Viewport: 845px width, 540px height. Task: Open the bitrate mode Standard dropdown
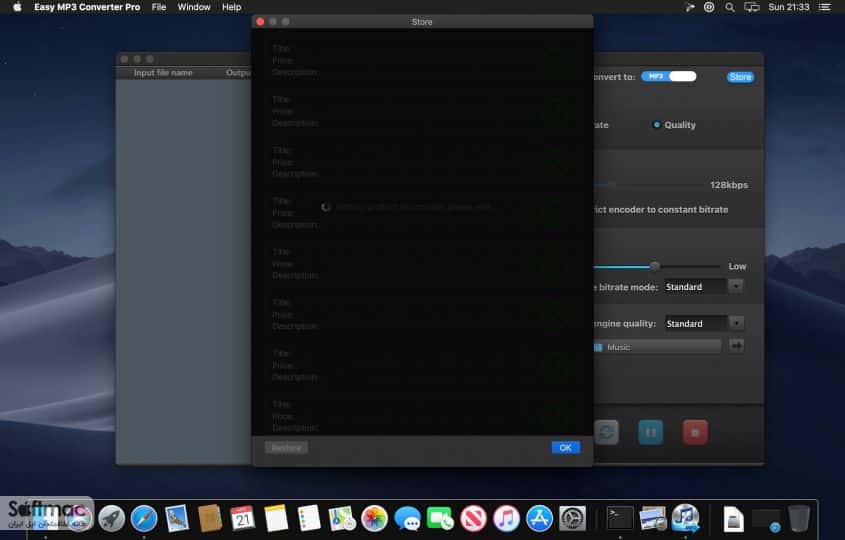point(704,287)
